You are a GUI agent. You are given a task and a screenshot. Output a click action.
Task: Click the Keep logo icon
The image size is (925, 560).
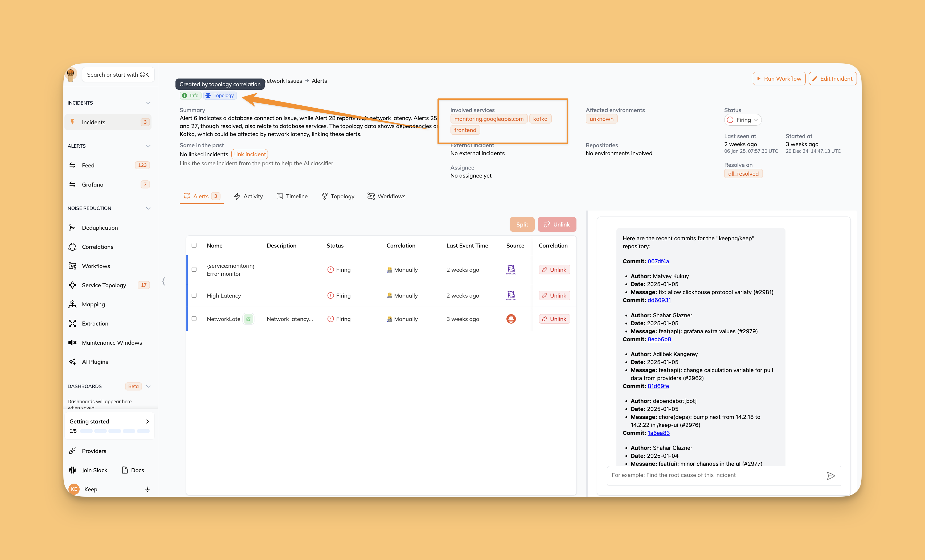point(71,75)
